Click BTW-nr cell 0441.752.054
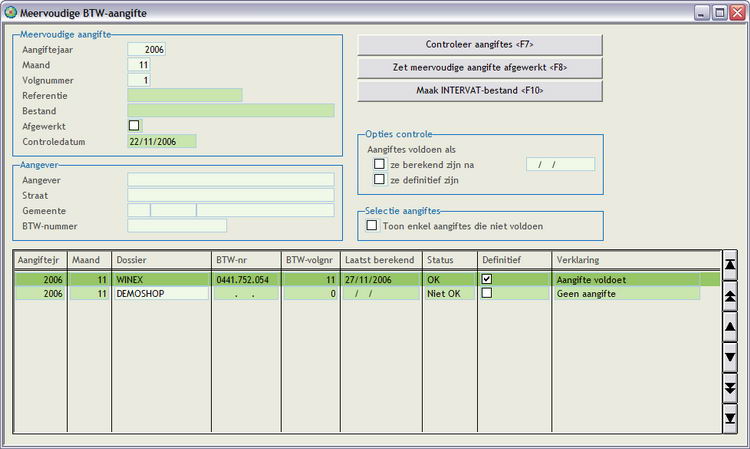750x449 pixels. coord(246,279)
